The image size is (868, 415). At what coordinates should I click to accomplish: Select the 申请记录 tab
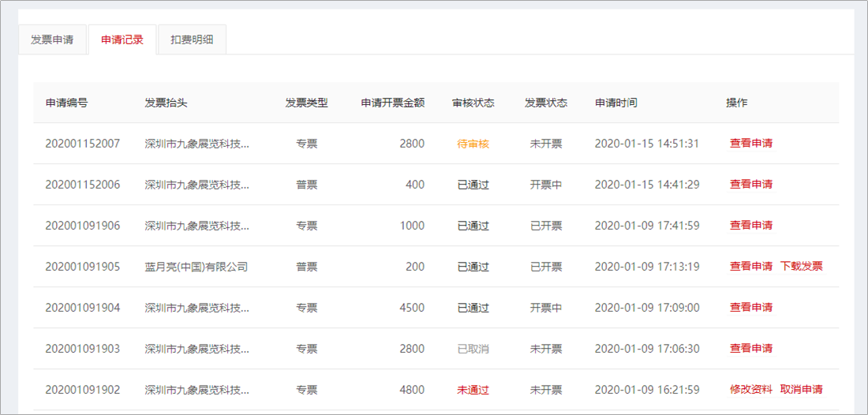(122, 39)
